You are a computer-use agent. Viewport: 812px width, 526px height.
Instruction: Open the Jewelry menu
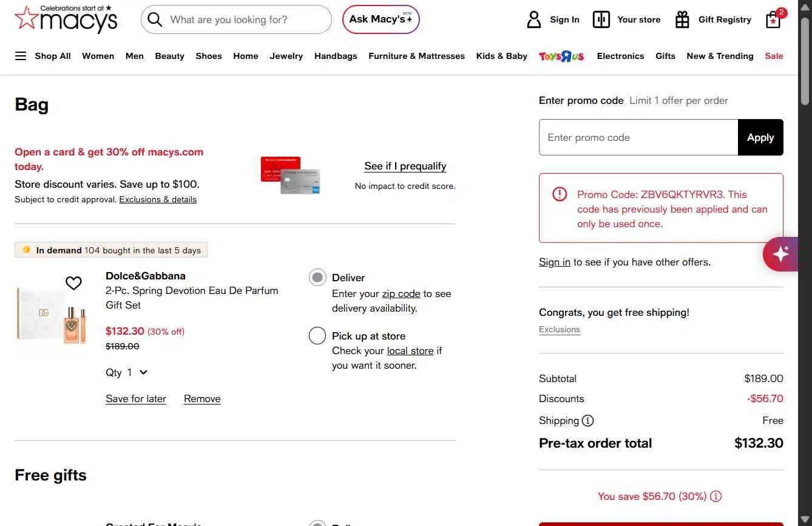286,56
